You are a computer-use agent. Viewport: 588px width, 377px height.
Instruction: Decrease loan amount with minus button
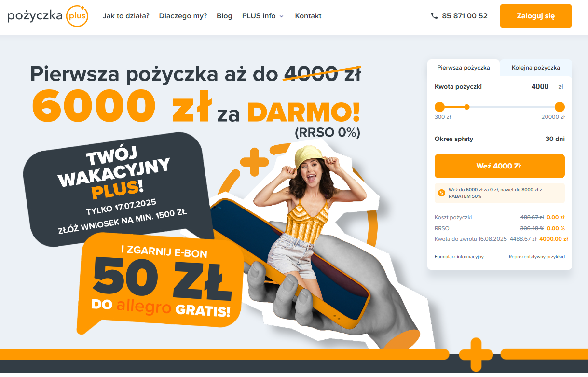(439, 107)
